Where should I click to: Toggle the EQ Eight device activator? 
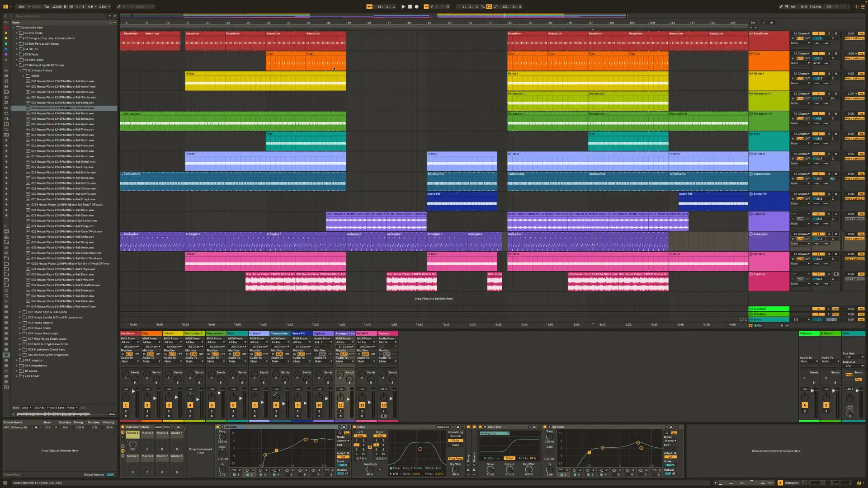(217, 427)
